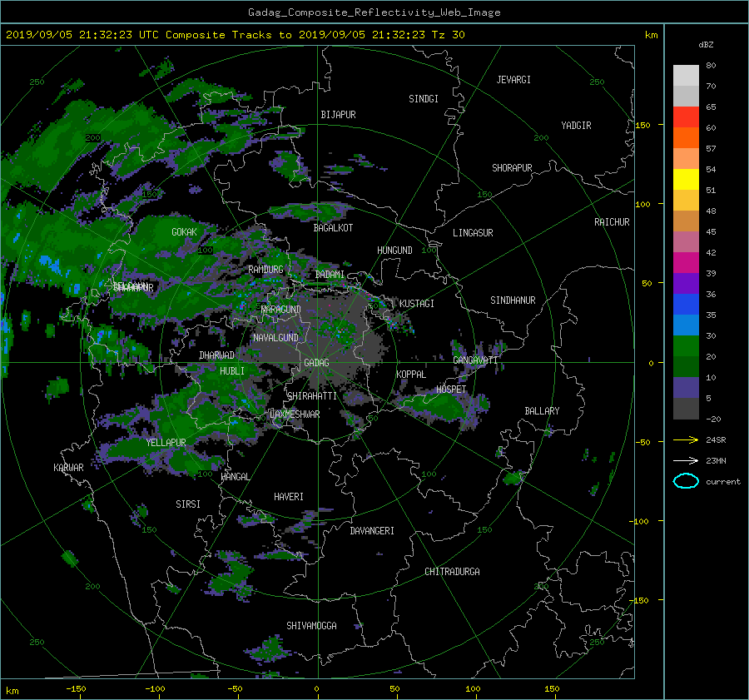749x700 pixels.
Task: Select the magenta 39-42 dBZ legend swatch
Action: click(686, 263)
